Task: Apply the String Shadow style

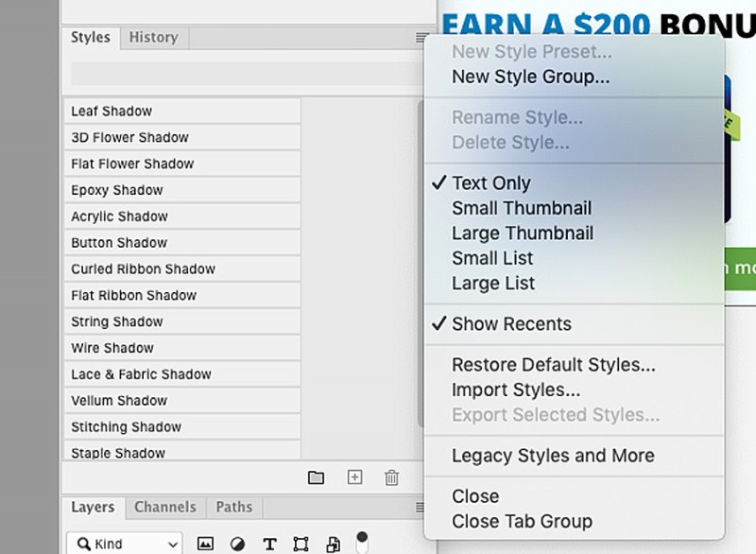Action: pos(182,321)
